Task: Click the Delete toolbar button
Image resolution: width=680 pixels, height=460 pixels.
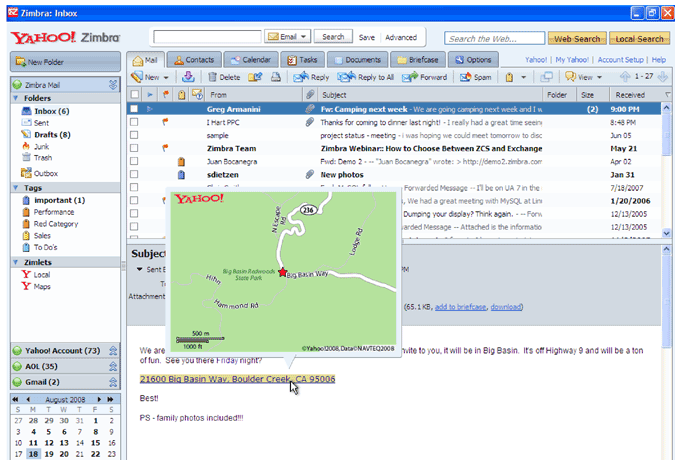Action: [223, 77]
